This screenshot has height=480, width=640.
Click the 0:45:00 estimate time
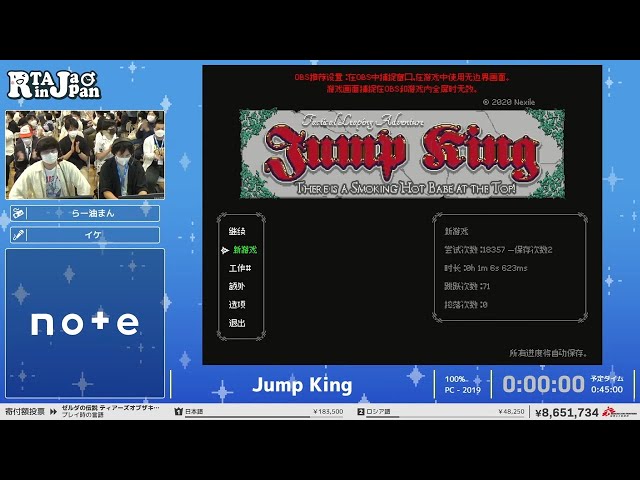click(x=607, y=390)
